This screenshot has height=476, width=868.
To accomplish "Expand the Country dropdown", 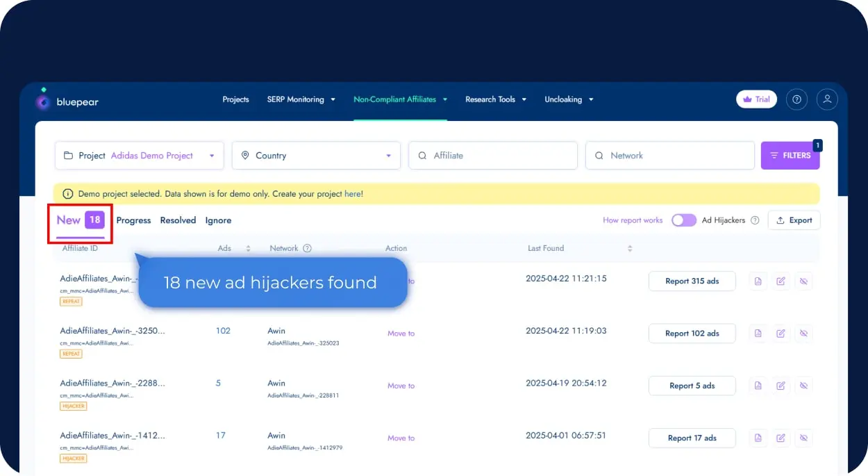I will (316, 156).
